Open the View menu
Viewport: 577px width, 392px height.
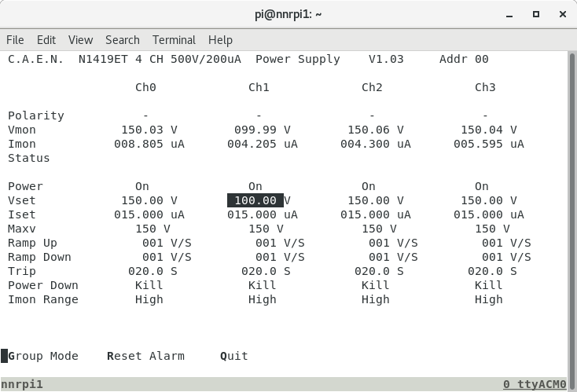[x=80, y=40]
